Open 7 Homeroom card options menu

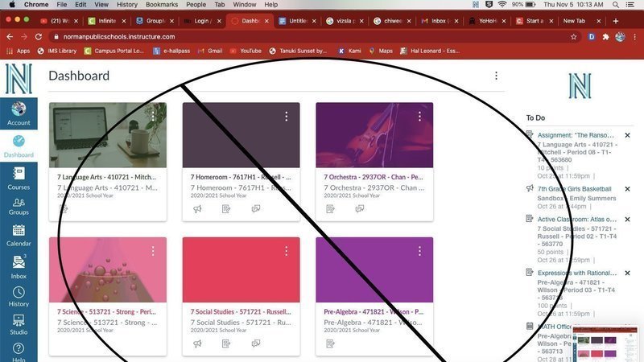[x=287, y=117]
